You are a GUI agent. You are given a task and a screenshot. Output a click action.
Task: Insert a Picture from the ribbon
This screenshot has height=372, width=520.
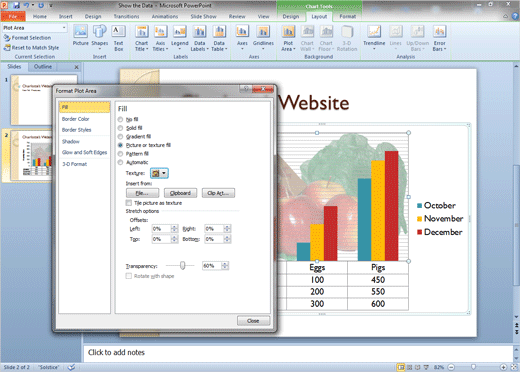(81, 36)
